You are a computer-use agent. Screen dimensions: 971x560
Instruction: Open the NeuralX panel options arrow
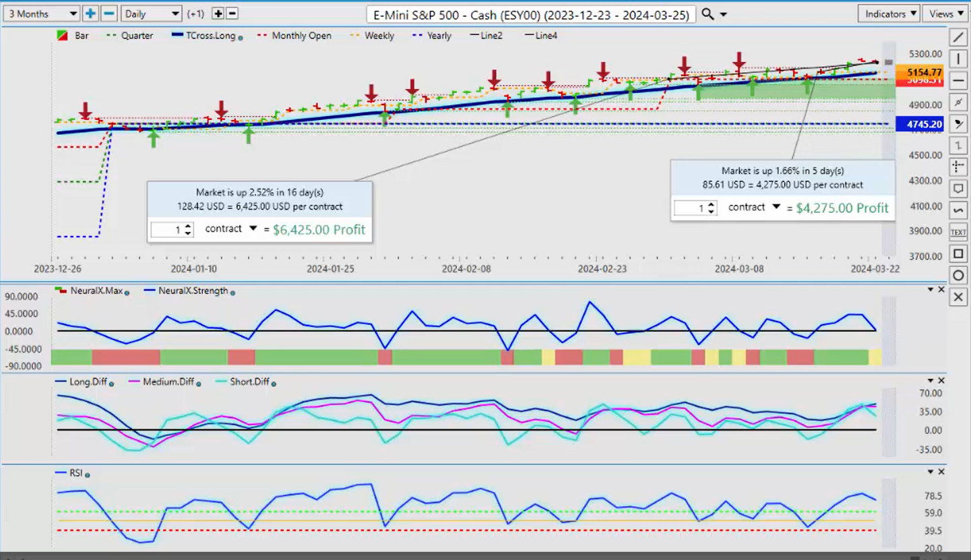coord(931,290)
